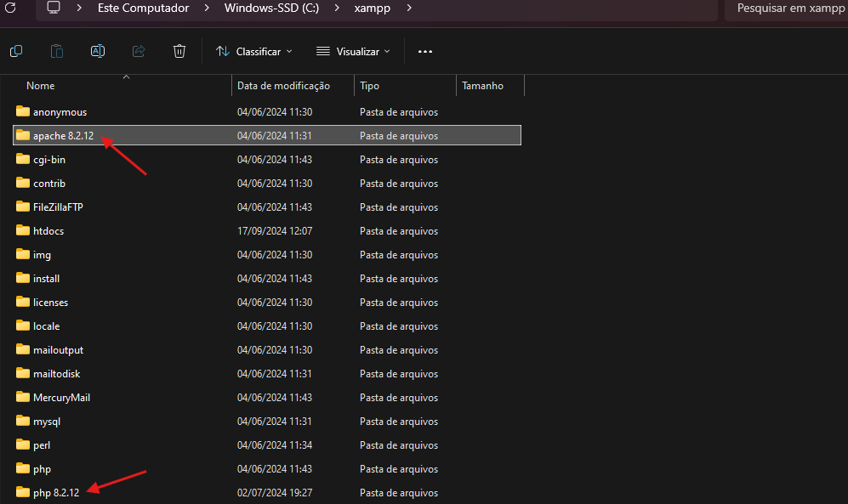Expand chevron after xampp in breadcrumb
Viewport: 848px width, 504px height.
point(409,8)
